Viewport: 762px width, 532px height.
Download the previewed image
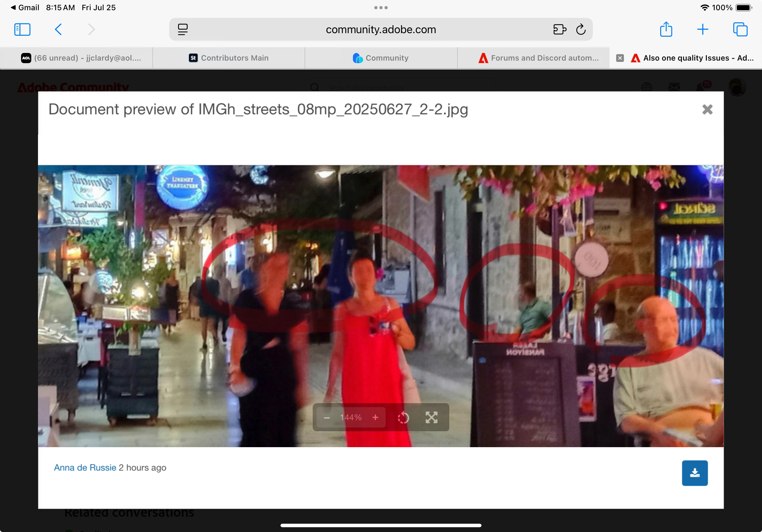695,473
